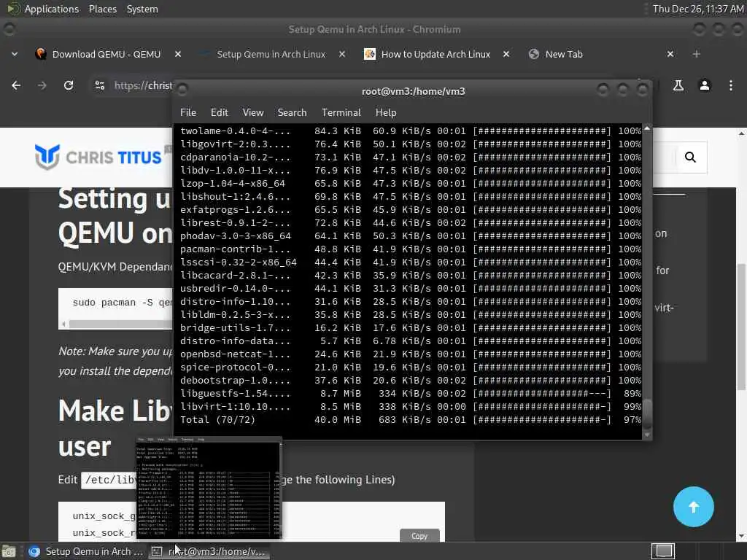This screenshot has height=560, width=747.
Task: Click Total (70/72) progress line
Action: (411, 419)
